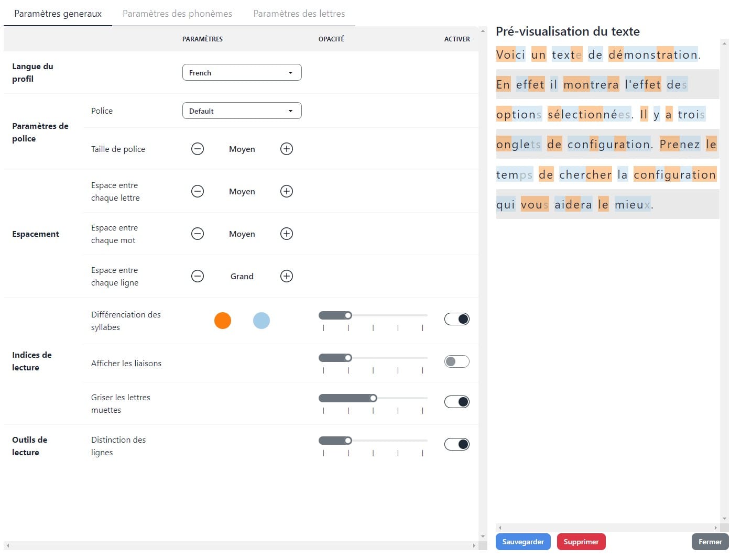This screenshot has width=741, height=560.
Task: Increase Espace entre chaque mot
Action: pos(286,234)
